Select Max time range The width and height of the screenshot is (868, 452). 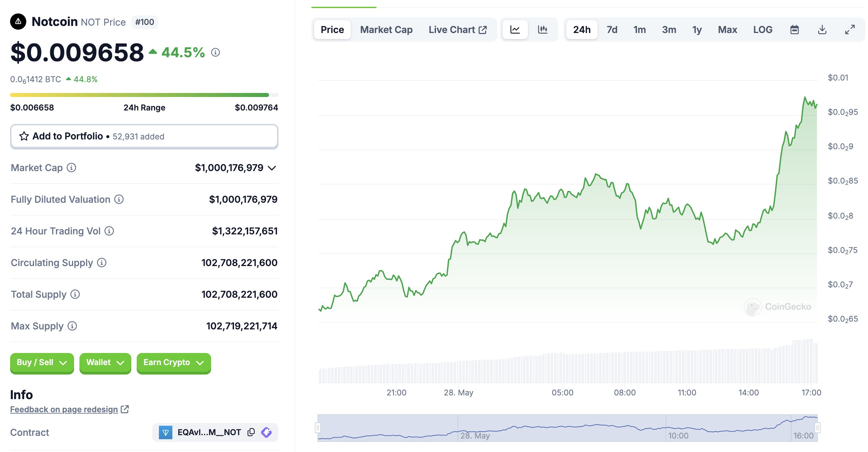(x=728, y=30)
